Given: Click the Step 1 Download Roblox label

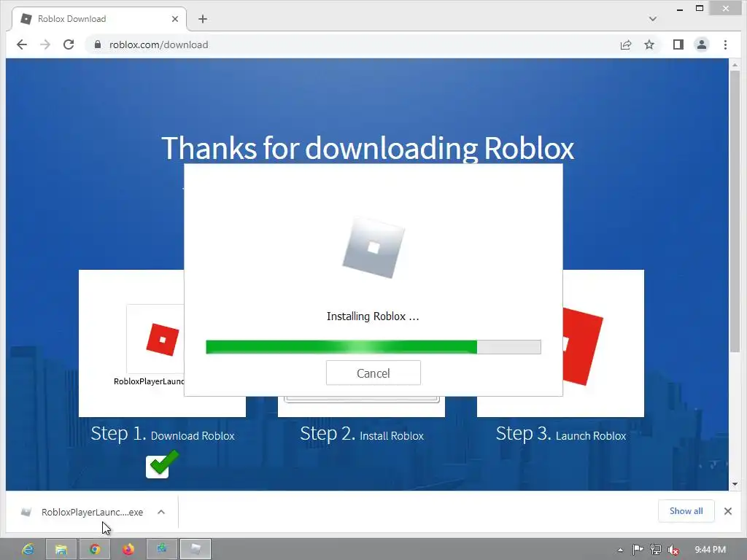Looking at the screenshot, I should tap(163, 435).
